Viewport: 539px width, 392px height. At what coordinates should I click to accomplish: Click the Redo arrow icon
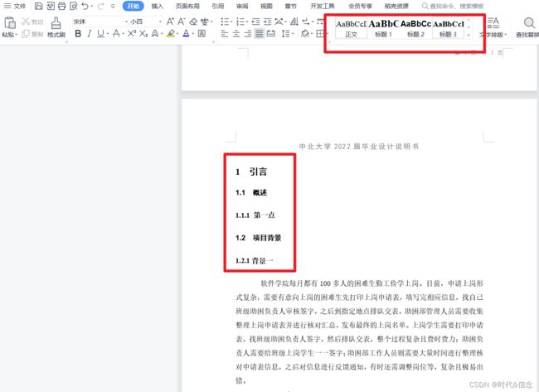coord(100,6)
